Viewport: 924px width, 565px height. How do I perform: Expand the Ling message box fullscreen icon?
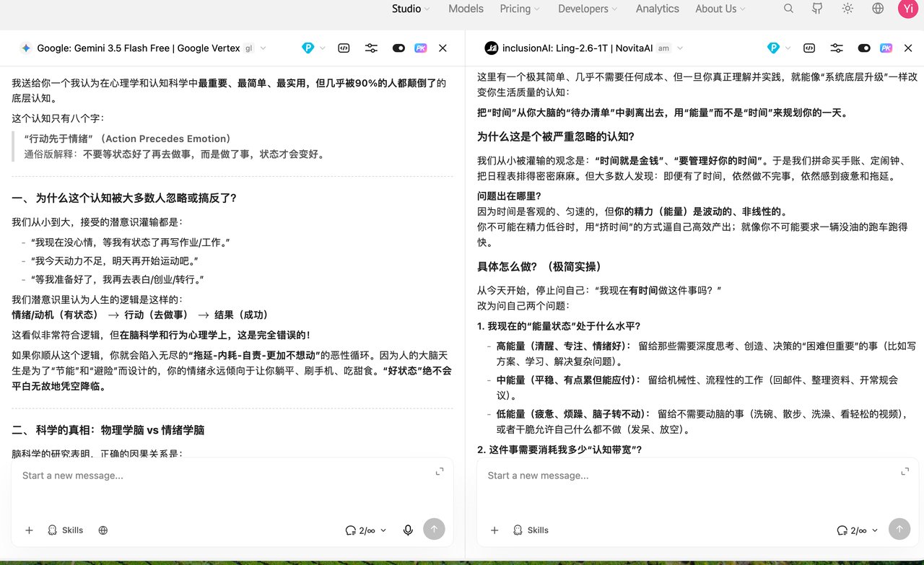point(905,471)
